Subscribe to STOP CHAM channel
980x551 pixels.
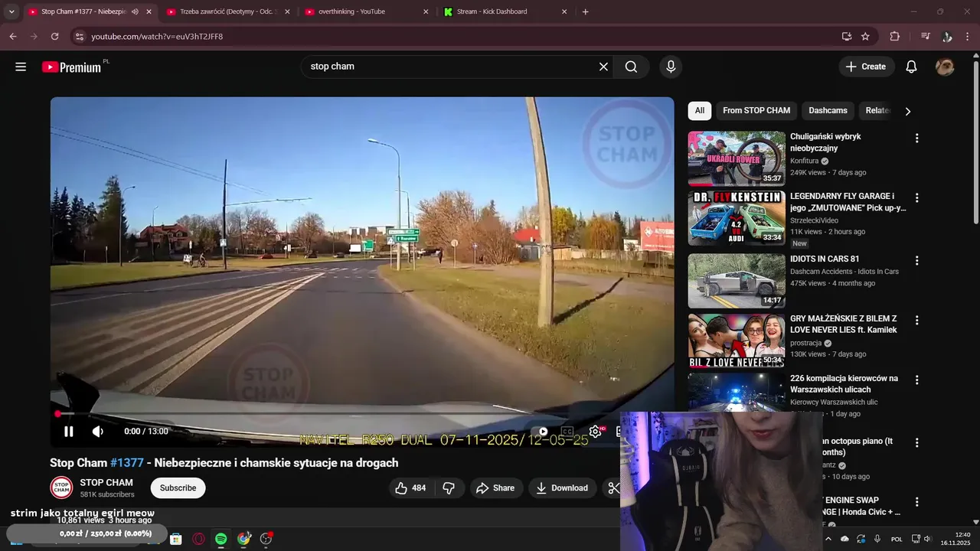tap(178, 488)
